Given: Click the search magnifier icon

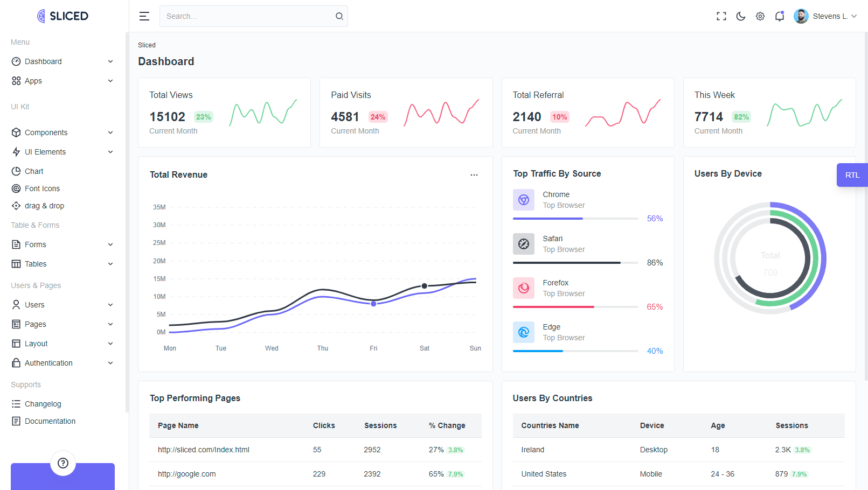Looking at the screenshot, I should (339, 16).
